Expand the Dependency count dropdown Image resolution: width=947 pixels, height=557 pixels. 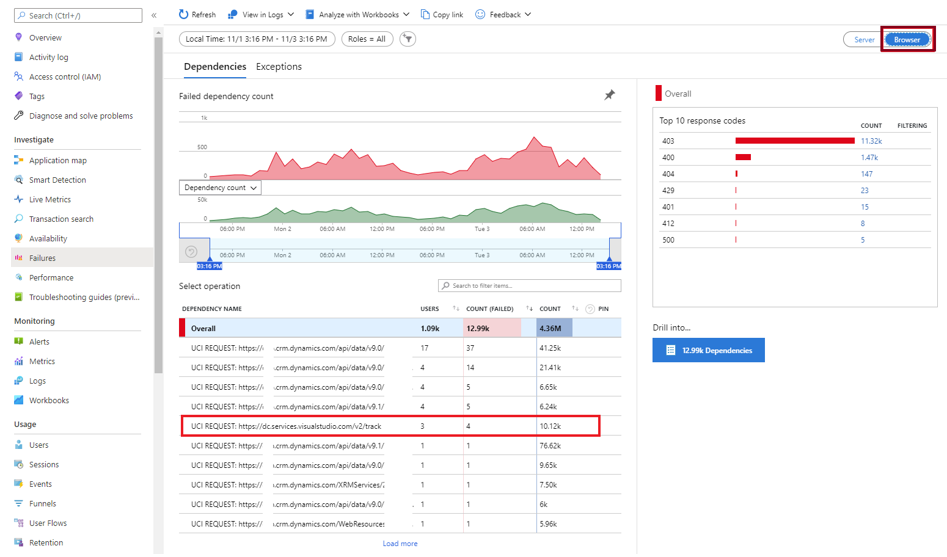pyautogui.click(x=220, y=188)
